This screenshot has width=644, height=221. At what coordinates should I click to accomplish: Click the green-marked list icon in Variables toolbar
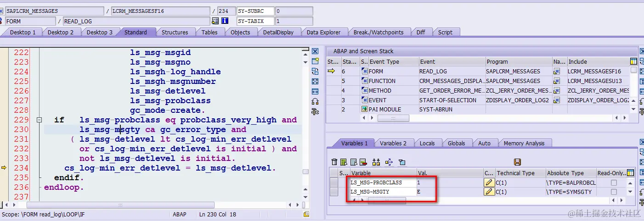point(343,162)
